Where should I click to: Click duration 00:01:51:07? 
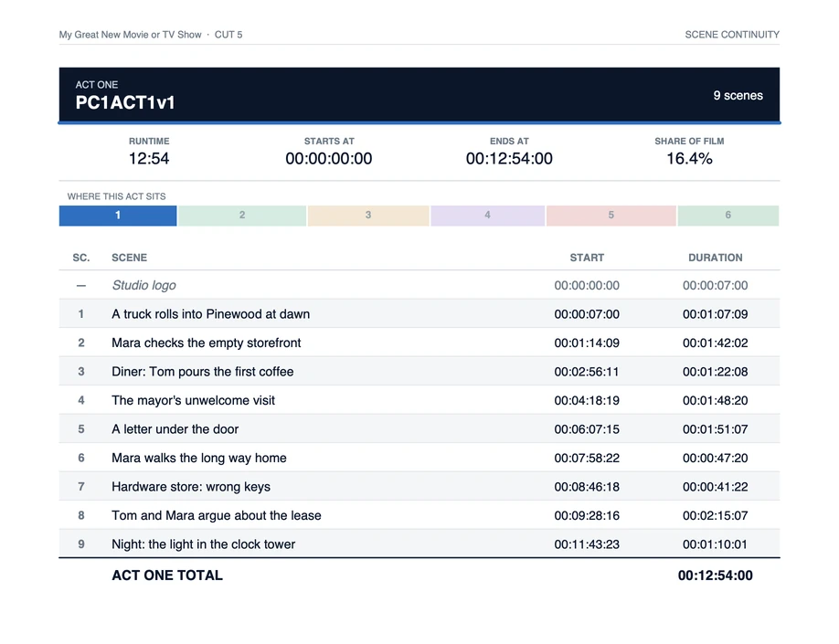(716, 429)
